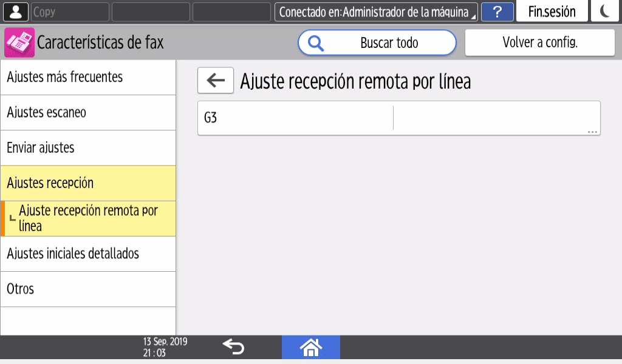This screenshot has width=622, height=364.
Task: Click the user login icon
Action: [x=16, y=12]
